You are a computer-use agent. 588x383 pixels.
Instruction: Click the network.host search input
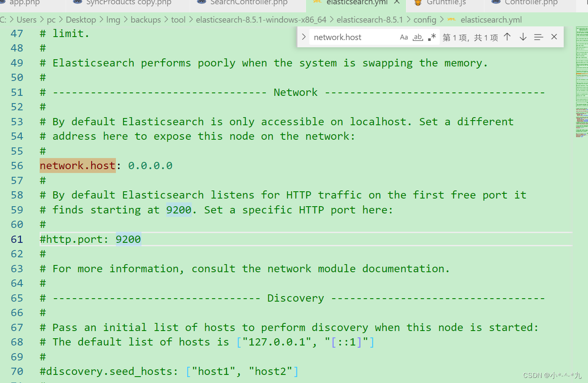[354, 37]
